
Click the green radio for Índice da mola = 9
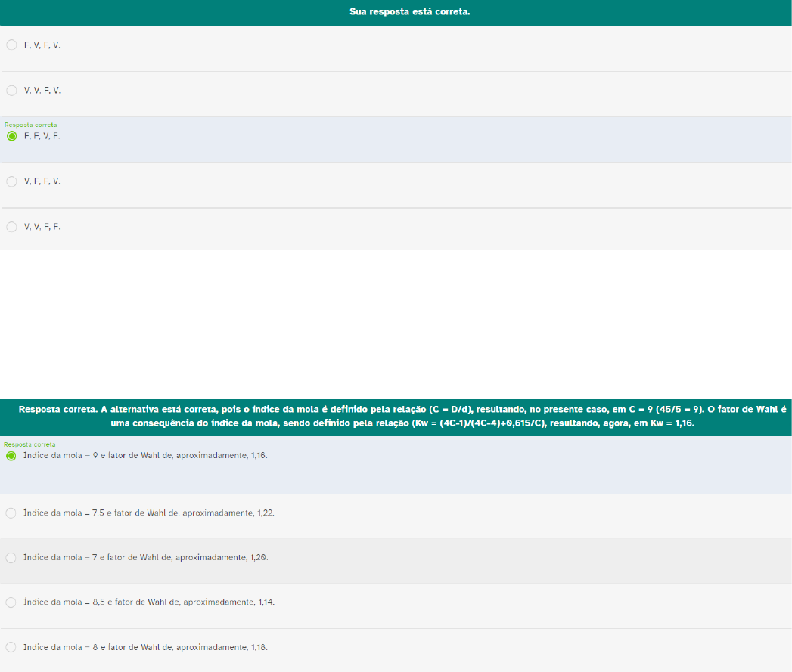(x=11, y=456)
